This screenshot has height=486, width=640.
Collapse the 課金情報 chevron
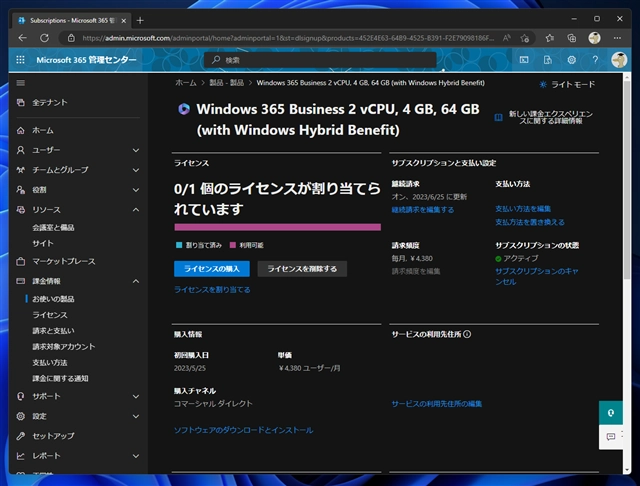[x=136, y=281]
